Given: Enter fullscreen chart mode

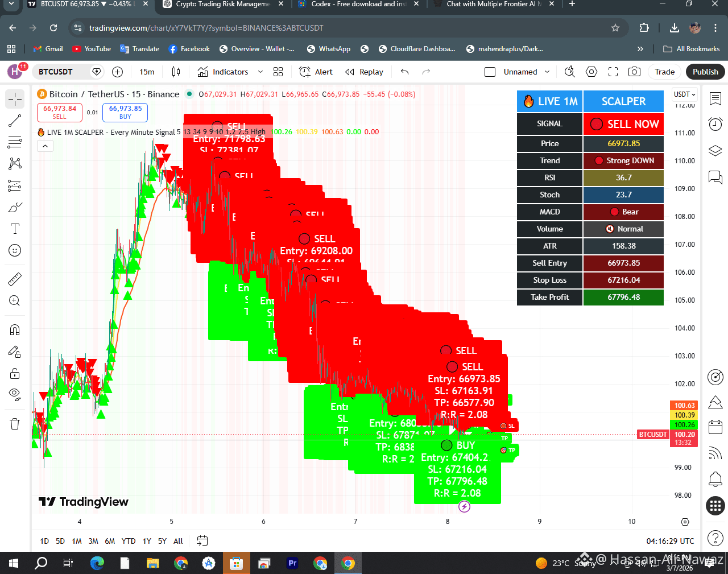Looking at the screenshot, I should [x=613, y=72].
